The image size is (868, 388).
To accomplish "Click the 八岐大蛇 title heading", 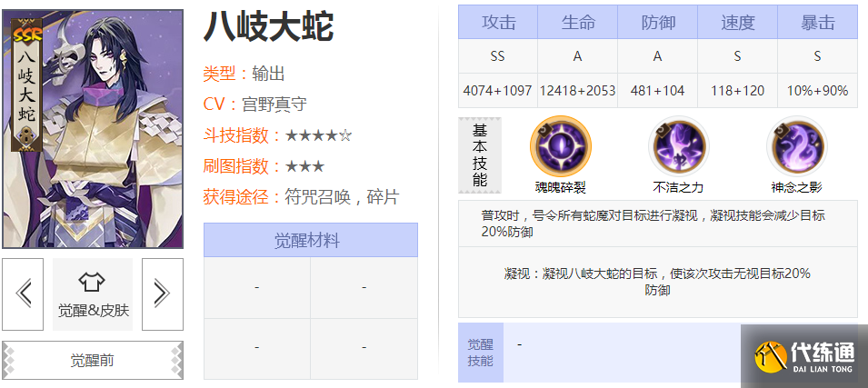I will (268, 28).
